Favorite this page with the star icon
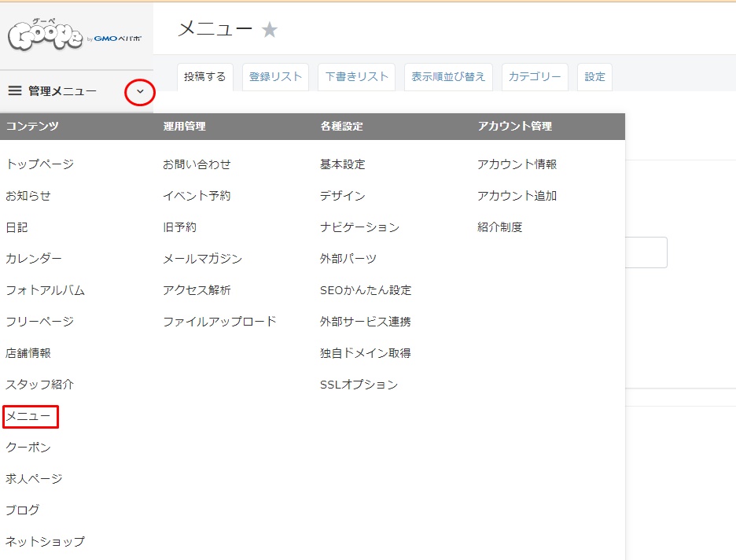This screenshot has height=560, width=736. [x=270, y=30]
